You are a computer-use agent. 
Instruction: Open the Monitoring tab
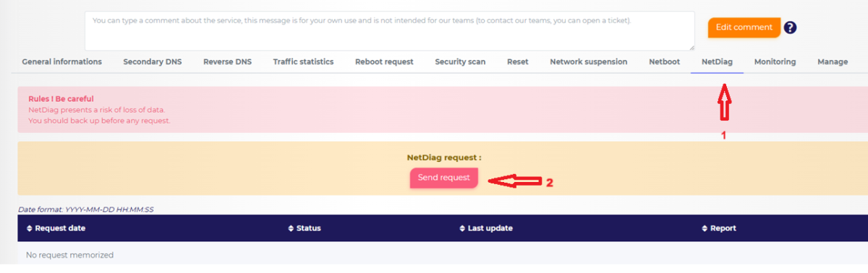(775, 62)
